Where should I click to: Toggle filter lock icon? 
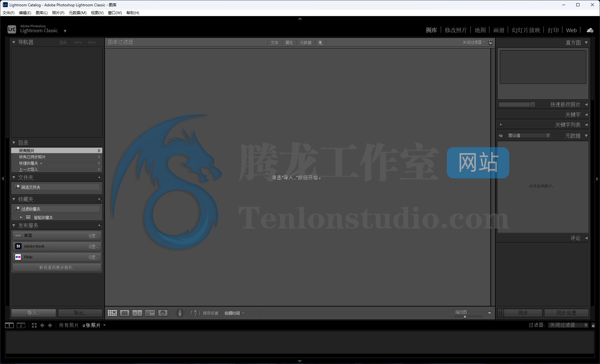490,42
